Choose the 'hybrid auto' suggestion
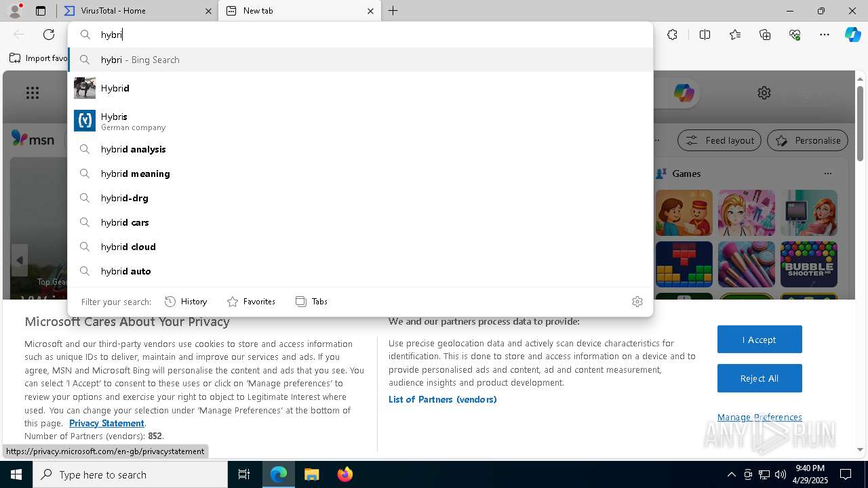Screen dimensions: 868x488 (x=360, y=271)
